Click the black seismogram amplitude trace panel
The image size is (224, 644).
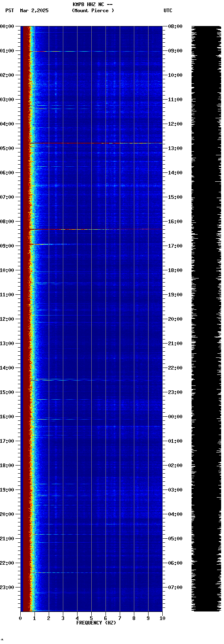[x=207, y=319]
